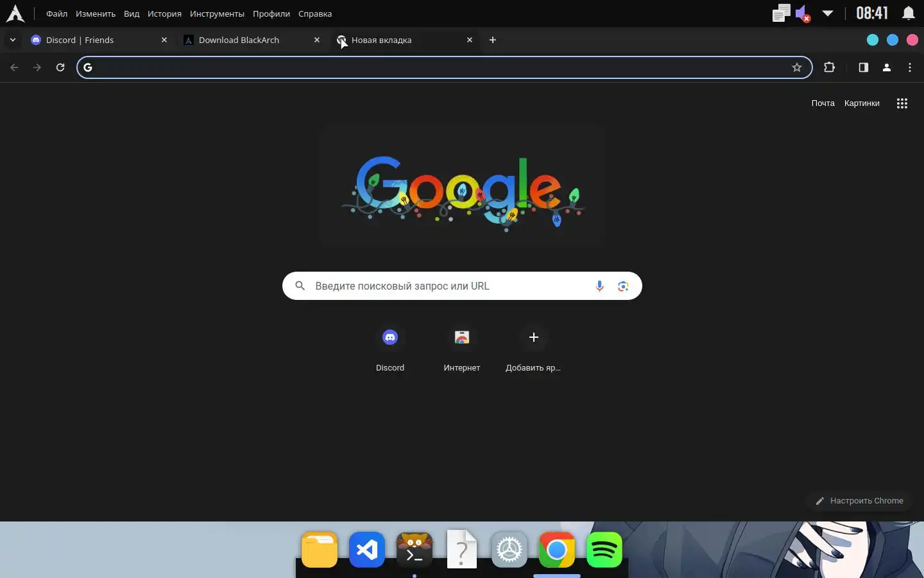Screen dimensions: 924x578
Task: Open the Вид menu
Action: [x=132, y=13]
